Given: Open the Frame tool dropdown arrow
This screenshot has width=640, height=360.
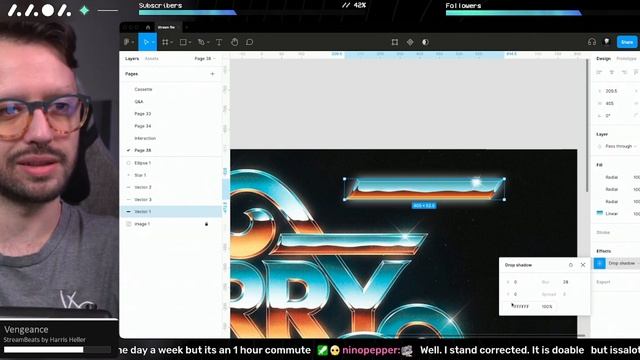Looking at the screenshot, I should pos(171,42).
